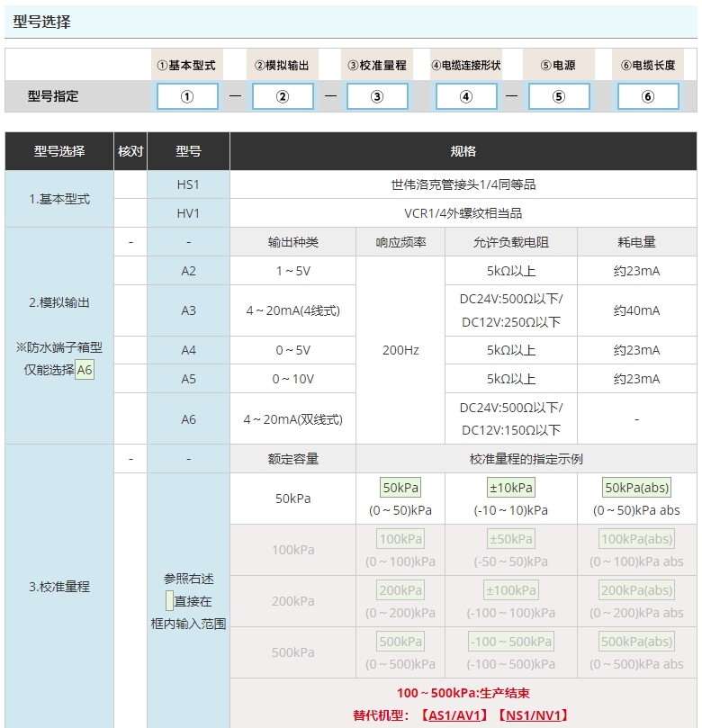Click the 200Hz response frequency cell
Viewport: 702px width, 728px height.
(400, 350)
